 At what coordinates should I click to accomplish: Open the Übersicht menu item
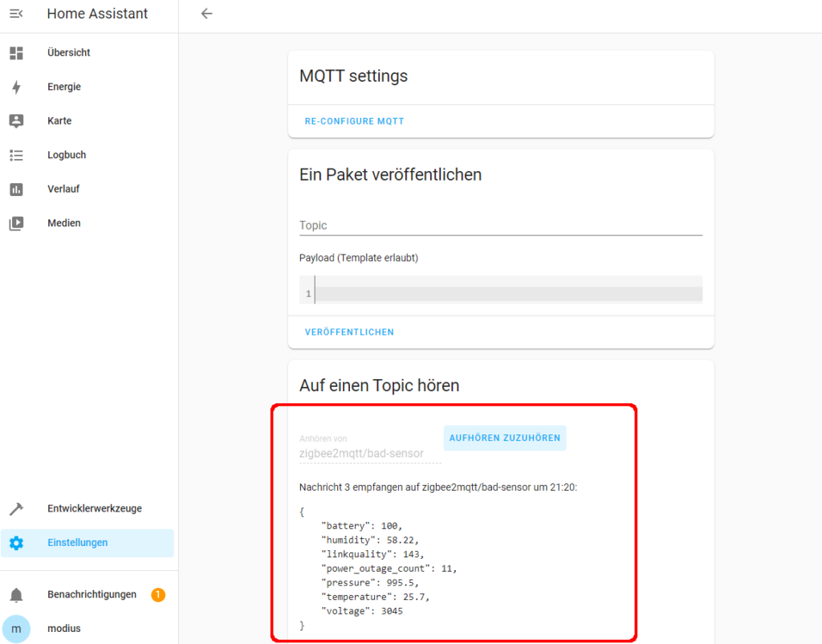click(x=87, y=52)
